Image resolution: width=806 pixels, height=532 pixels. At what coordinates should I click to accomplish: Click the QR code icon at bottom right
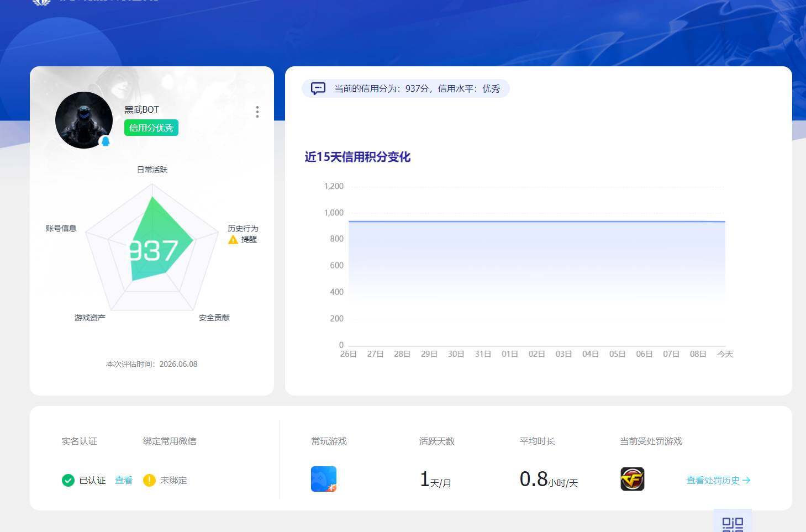(733, 523)
